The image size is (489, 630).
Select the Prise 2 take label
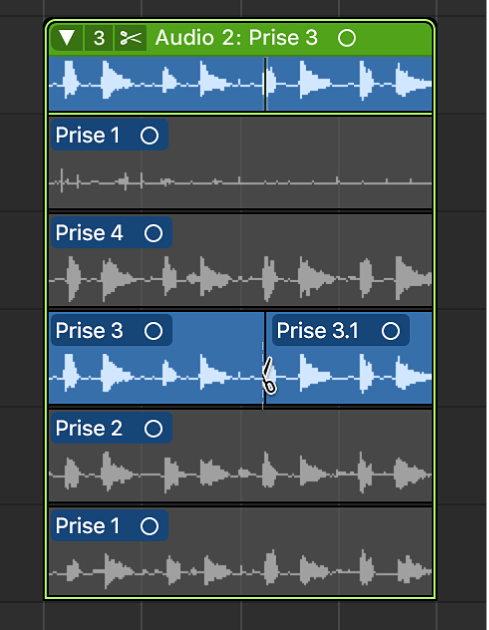(x=89, y=429)
